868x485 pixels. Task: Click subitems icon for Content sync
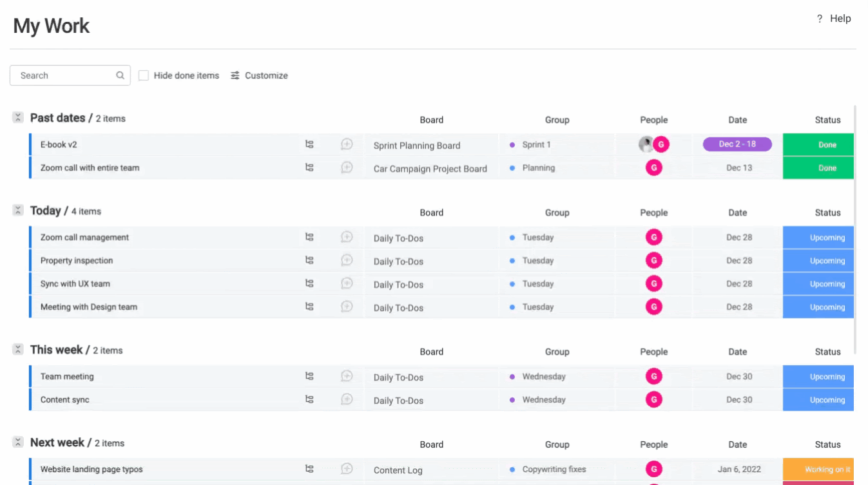click(x=309, y=399)
